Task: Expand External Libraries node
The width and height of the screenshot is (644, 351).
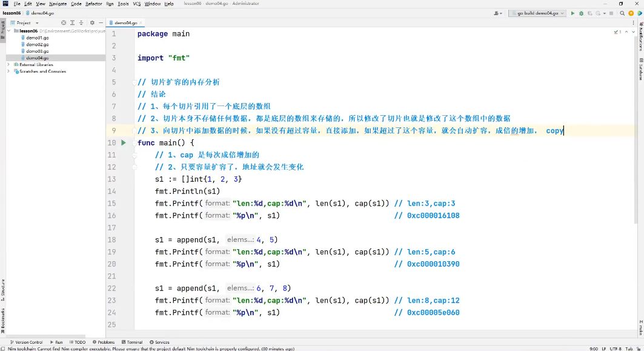Action: (8, 64)
